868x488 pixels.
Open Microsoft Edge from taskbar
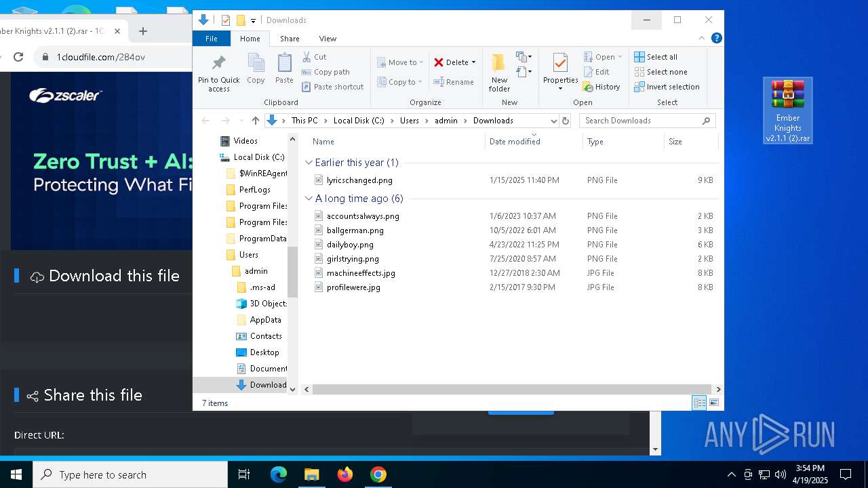pyautogui.click(x=279, y=474)
